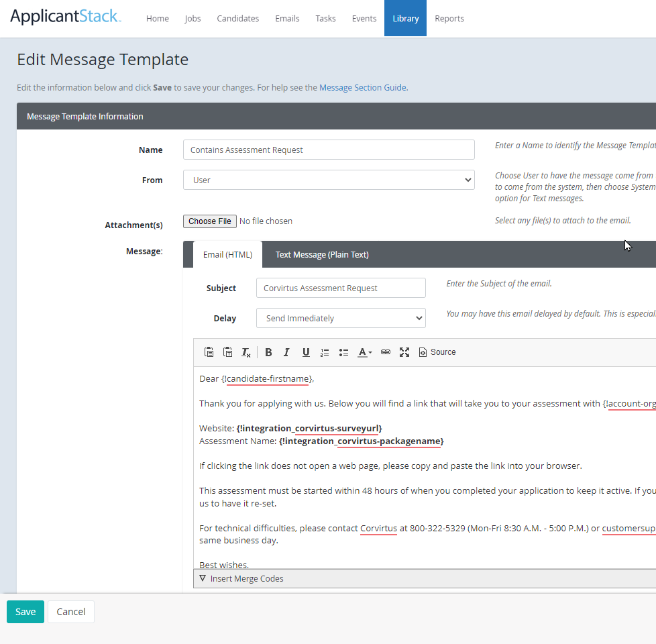Screen dimensions: 656x644
Task: Switch to Source view
Action: (x=437, y=352)
